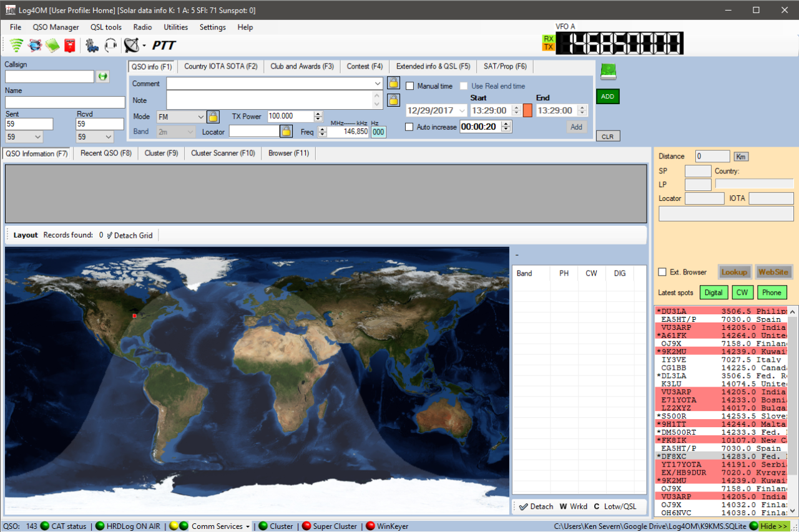The width and height of the screenshot is (799, 532).
Task: Click the red station marker on world map
Action: tap(134, 316)
